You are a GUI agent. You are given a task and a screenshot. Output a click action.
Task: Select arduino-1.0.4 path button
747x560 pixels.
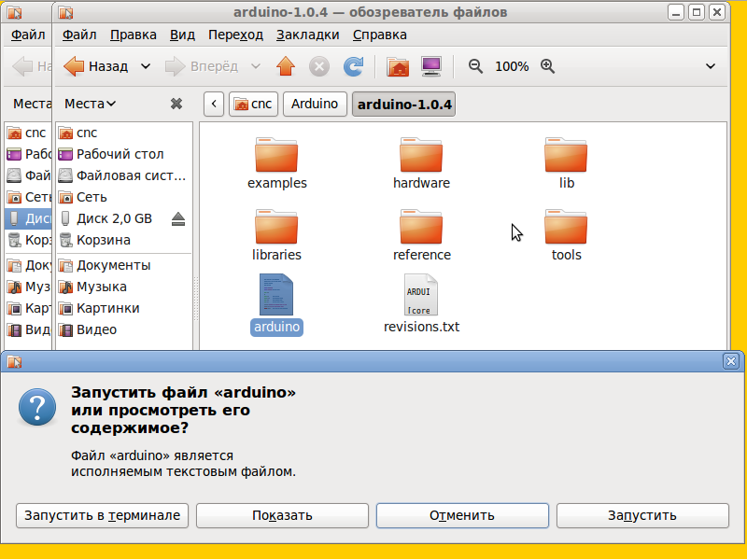(x=403, y=104)
